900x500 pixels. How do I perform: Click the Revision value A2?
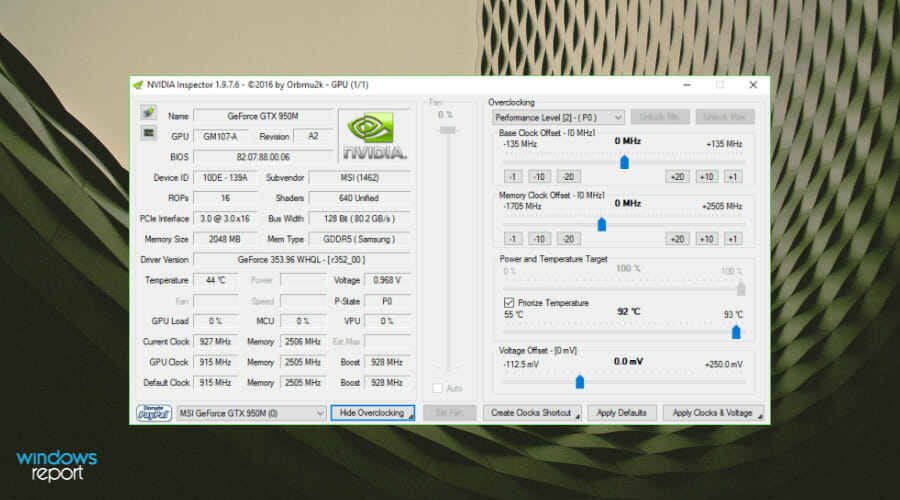coord(313,136)
